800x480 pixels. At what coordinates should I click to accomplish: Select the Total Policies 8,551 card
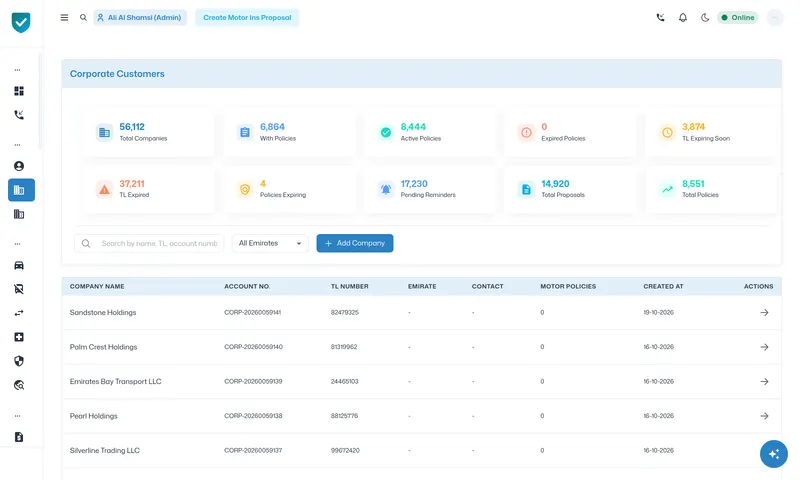coord(711,189)
